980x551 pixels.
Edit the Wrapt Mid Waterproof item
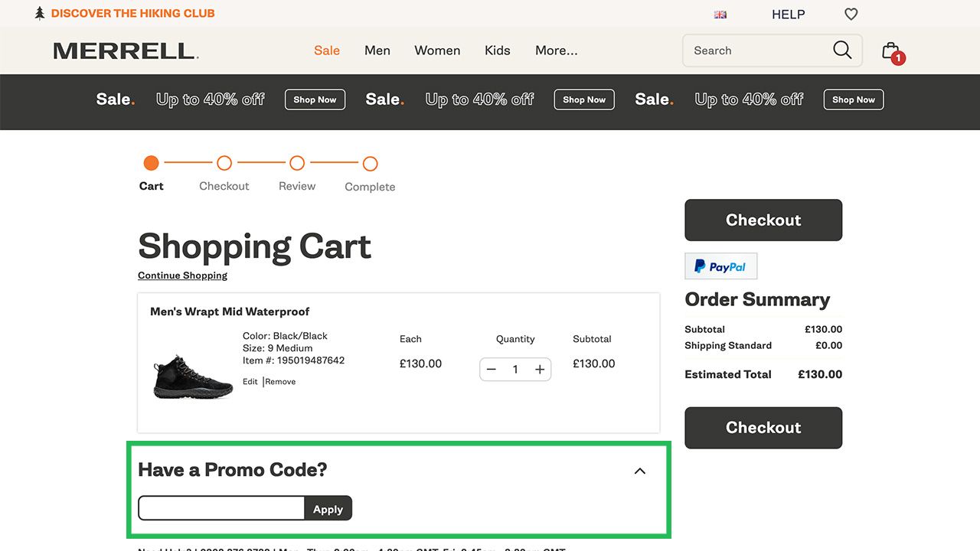(x=250, y=382)
